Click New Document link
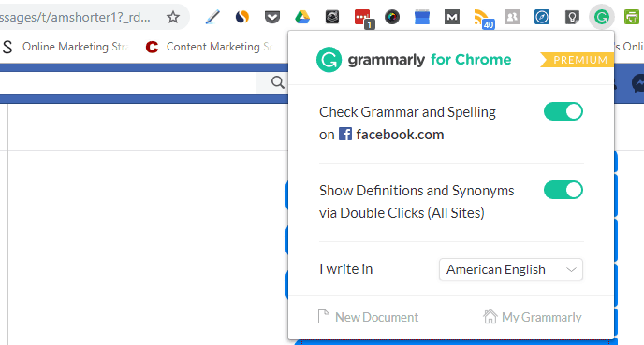This screenshot has width=644, height=345. click(369, 317)
